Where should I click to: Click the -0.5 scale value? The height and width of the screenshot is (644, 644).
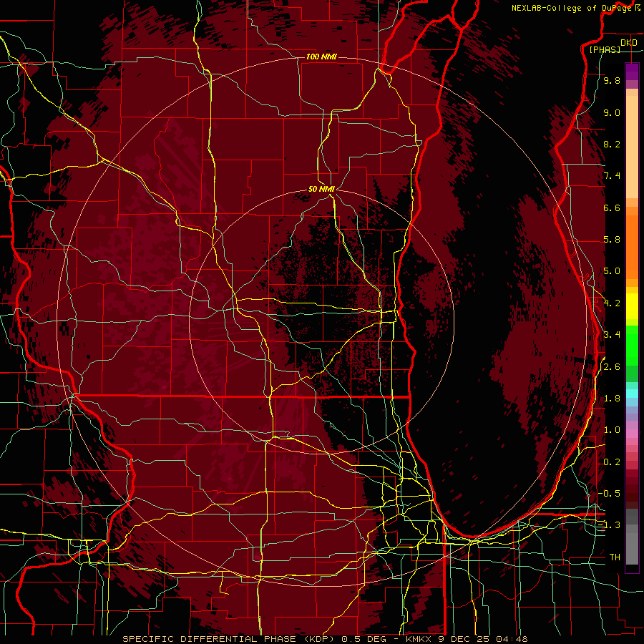[610, 494]
